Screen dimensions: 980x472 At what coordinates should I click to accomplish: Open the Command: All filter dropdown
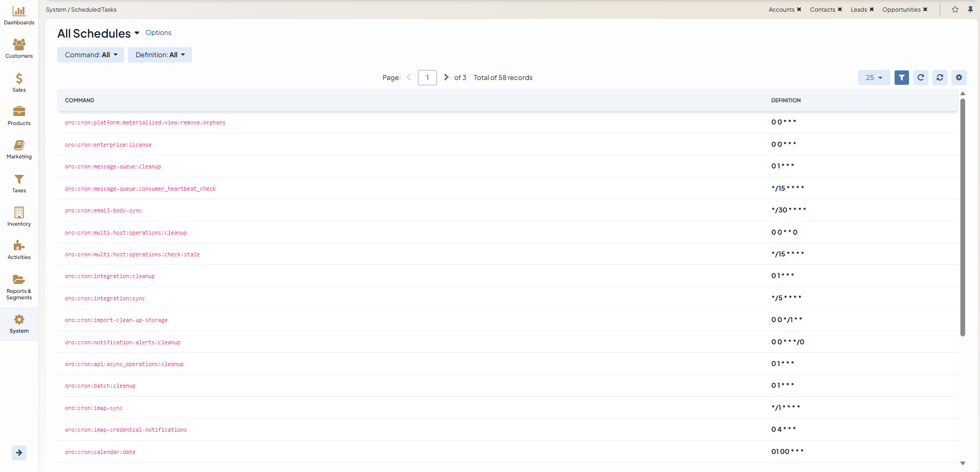pos(91,55)
